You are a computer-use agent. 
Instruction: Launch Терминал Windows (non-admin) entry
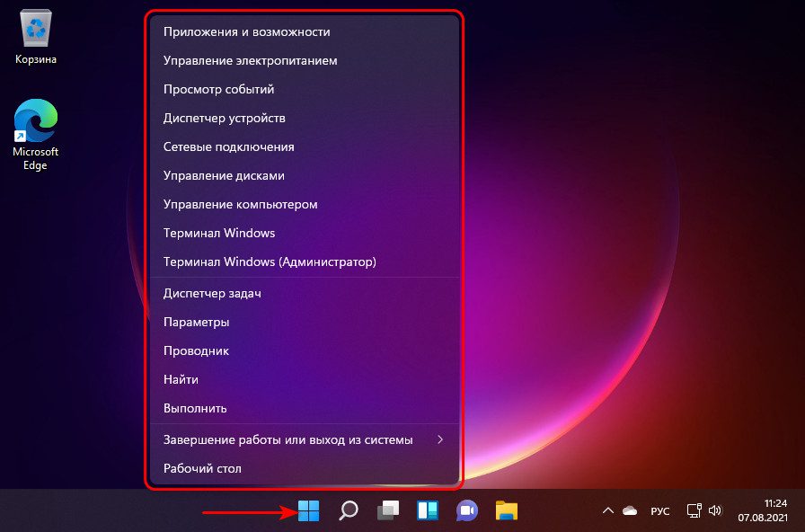click(305, 233)
